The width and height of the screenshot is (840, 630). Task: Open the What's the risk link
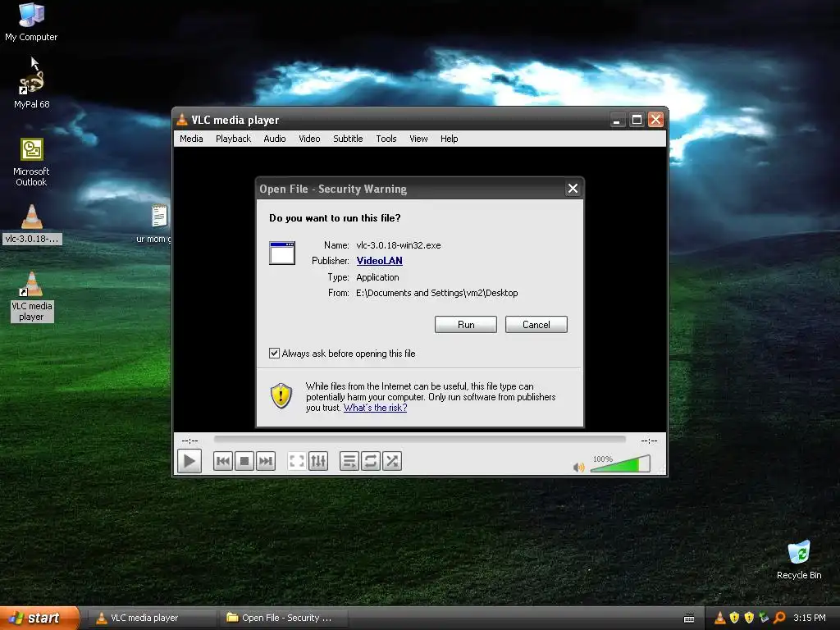click(x=375, y=408)
